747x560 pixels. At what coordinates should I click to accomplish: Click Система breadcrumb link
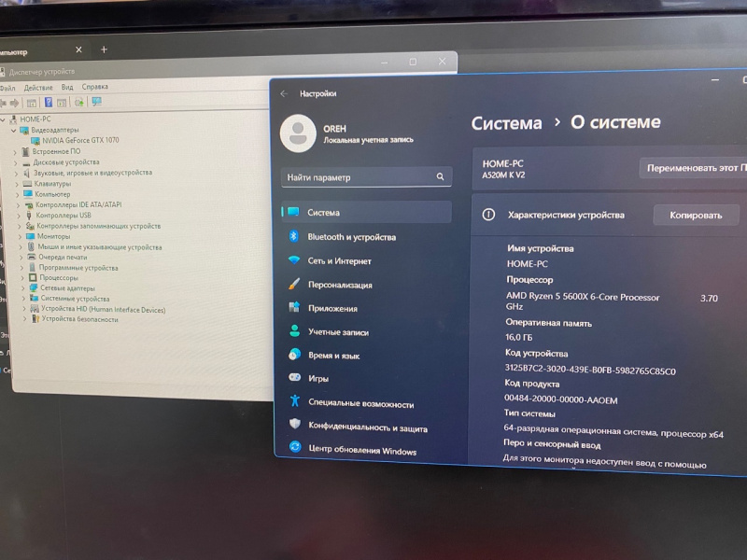click(x=506, y=123)
